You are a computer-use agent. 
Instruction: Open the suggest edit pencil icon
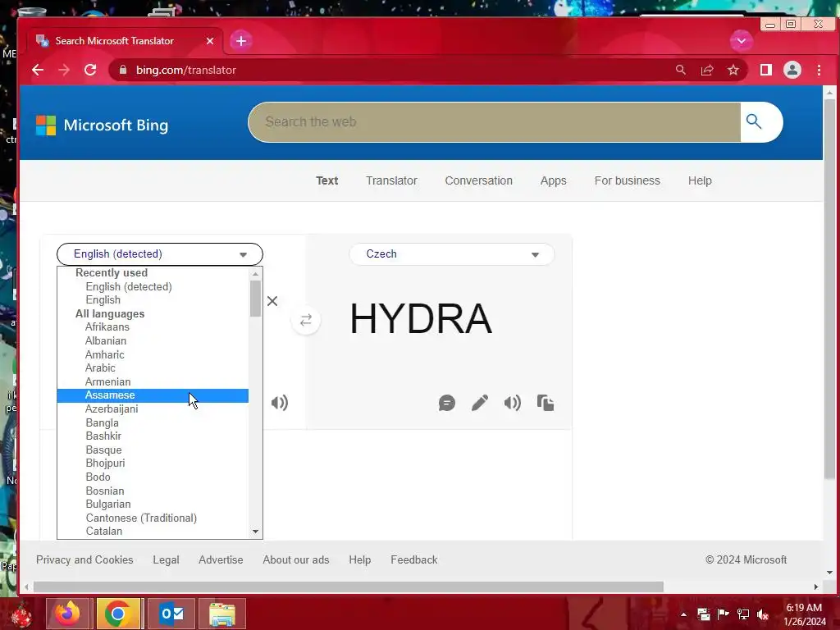click(x=479, y=403)
